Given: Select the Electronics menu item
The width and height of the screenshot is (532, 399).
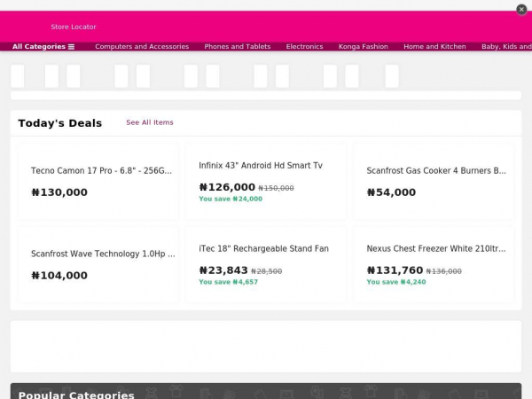Looking at the screenshot, I should [x=304, y=46].
